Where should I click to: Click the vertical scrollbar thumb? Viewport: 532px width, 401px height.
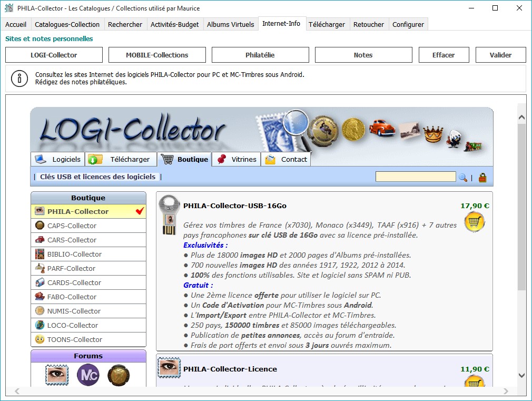522,207
